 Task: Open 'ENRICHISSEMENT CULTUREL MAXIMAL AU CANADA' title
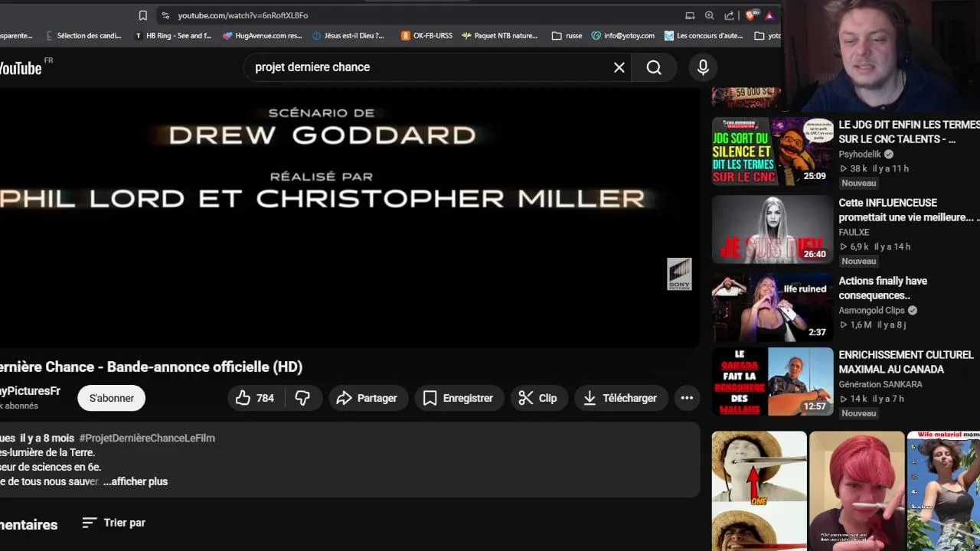[906, 362]
